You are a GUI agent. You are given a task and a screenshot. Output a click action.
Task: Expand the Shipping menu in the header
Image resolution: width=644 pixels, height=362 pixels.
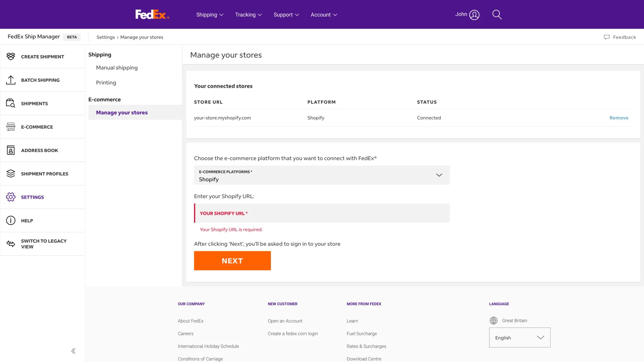210,15
